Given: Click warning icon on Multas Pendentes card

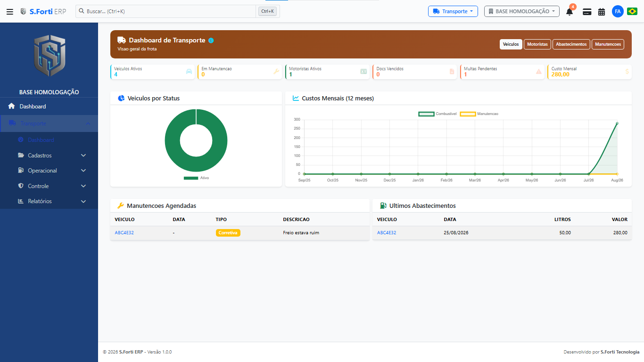Looking at the screenshot, I should [539, 72].
